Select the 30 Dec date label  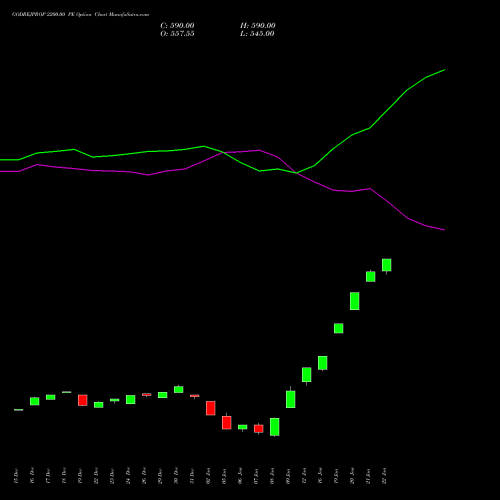[x=176, y=476]
